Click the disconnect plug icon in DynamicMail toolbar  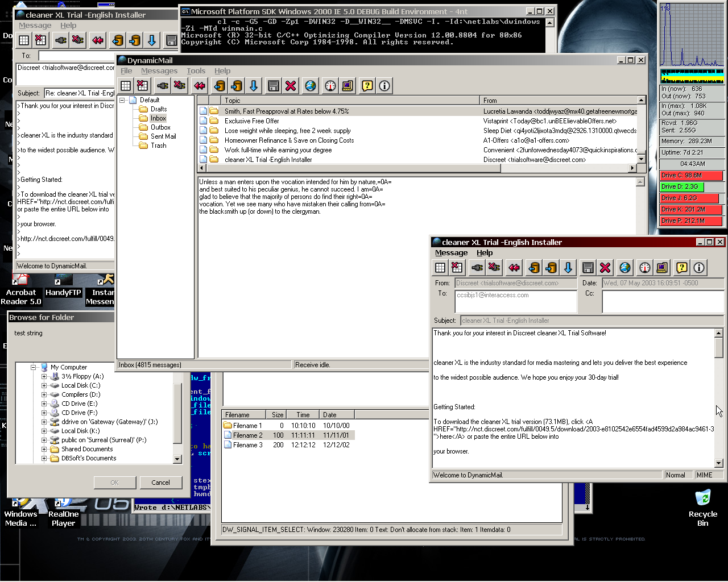pos(180,86)
